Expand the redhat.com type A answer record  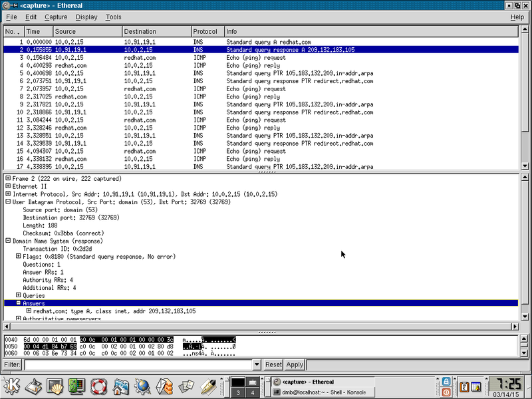[29, 311]
